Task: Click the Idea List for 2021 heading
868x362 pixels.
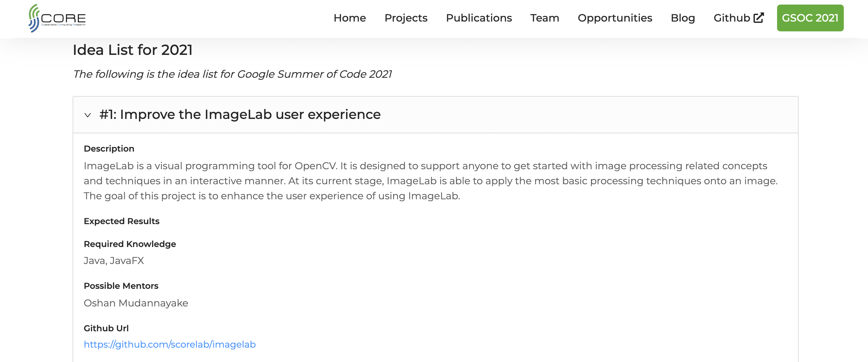Action: point(132,50)
